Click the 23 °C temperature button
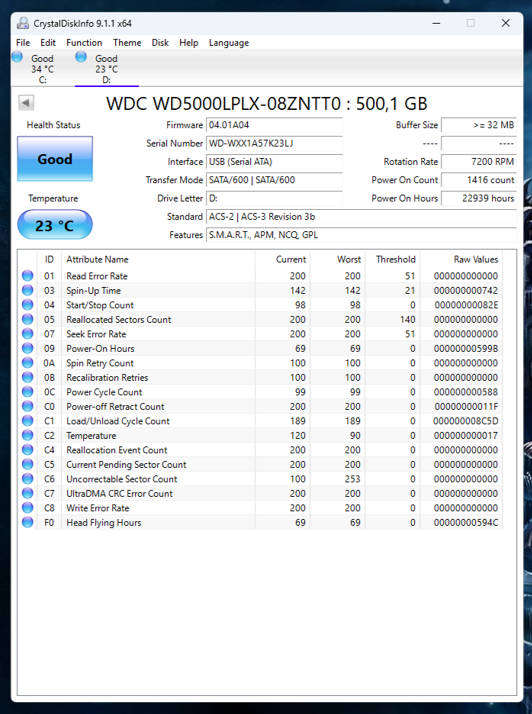The image size is (532, 714). tap(55, 224)
